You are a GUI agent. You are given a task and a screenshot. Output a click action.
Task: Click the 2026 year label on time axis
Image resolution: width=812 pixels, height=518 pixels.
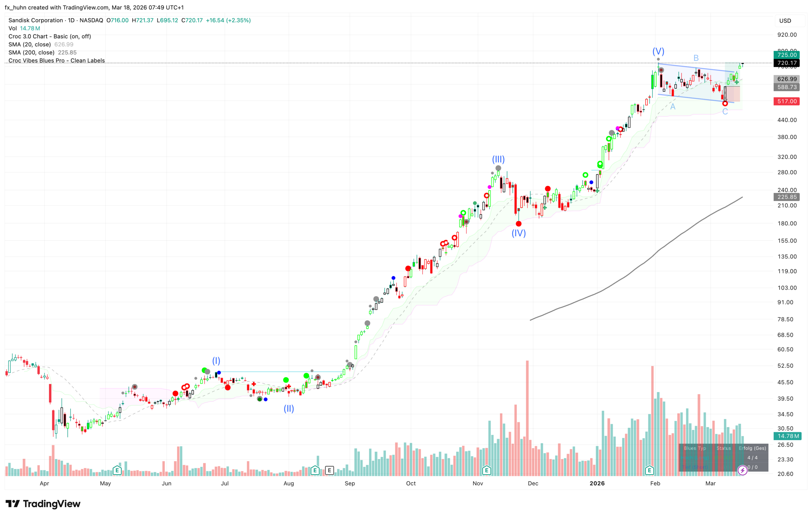point(597,483)
